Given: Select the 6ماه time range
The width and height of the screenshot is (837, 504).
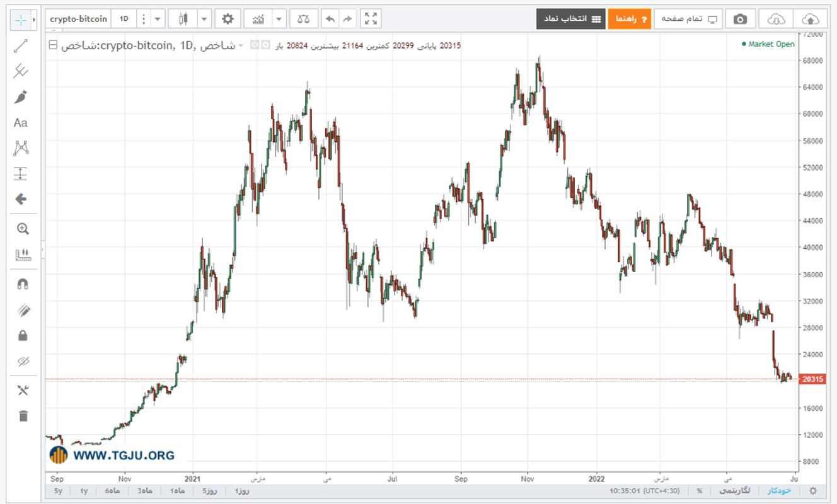Looking at the screenshot, I should point(112,491).
